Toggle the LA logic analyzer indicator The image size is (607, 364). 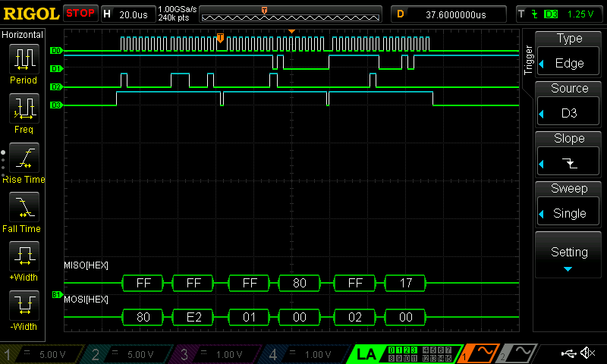(366, 353)
